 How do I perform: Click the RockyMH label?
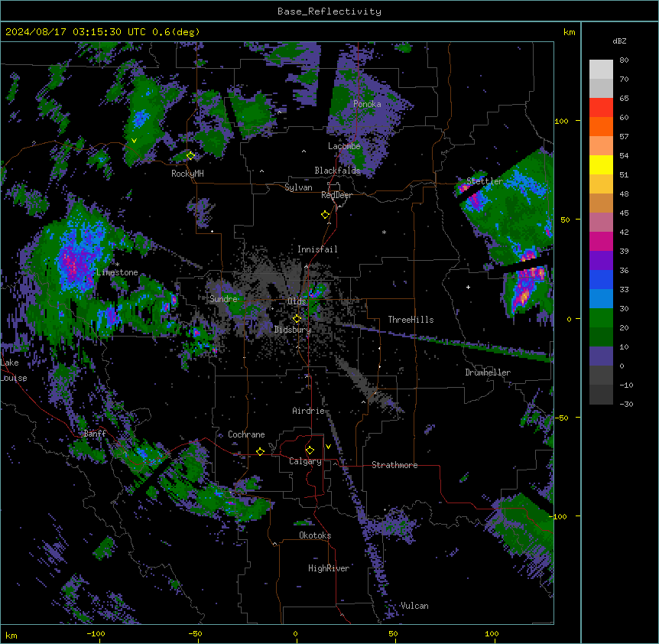pyautogui.click(x=187, y=174)
